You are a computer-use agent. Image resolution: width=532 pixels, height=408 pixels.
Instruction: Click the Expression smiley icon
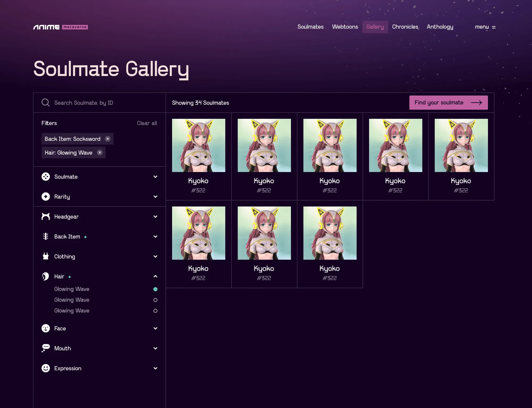pyautogui.click(x=46, y=368)
